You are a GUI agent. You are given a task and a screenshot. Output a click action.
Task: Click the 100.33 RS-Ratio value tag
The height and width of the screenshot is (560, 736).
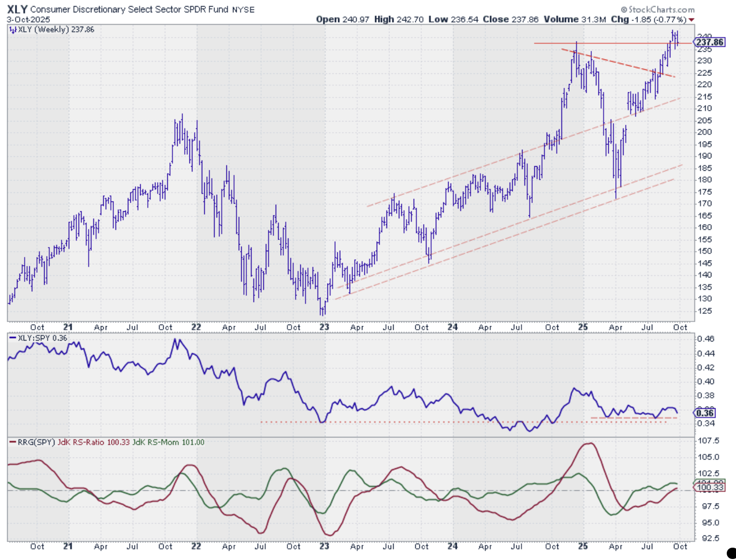pyautogui.click(x=709, y=487)
